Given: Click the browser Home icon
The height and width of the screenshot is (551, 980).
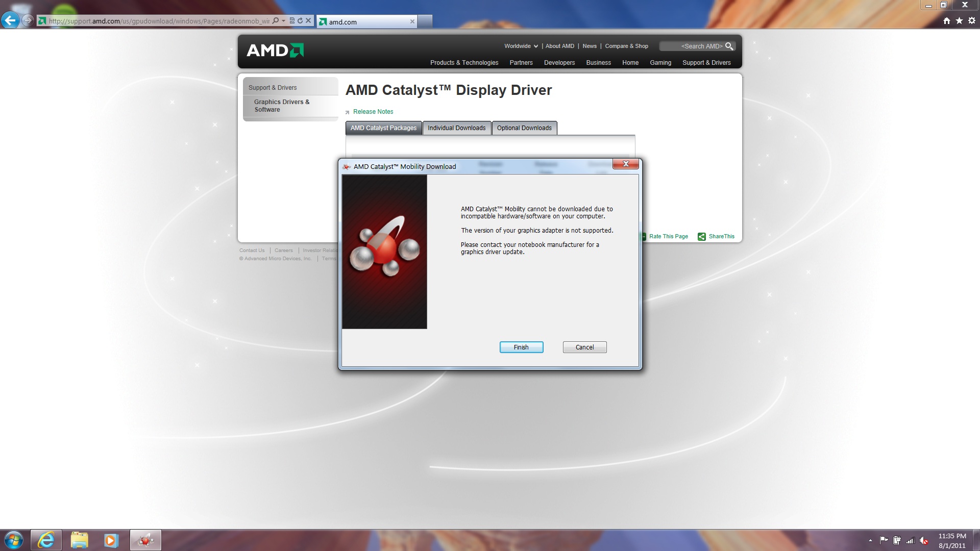Looking at the screenshot, I should point(947,20).
